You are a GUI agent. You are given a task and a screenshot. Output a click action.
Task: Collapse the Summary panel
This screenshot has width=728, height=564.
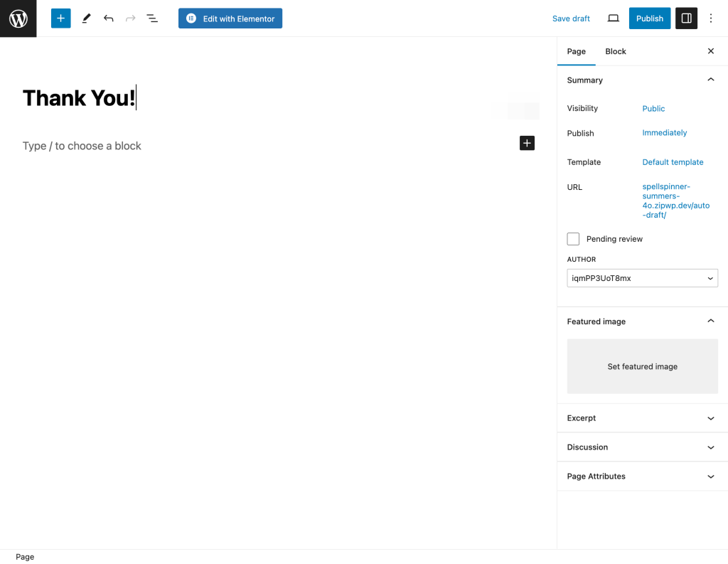(710, 80)
